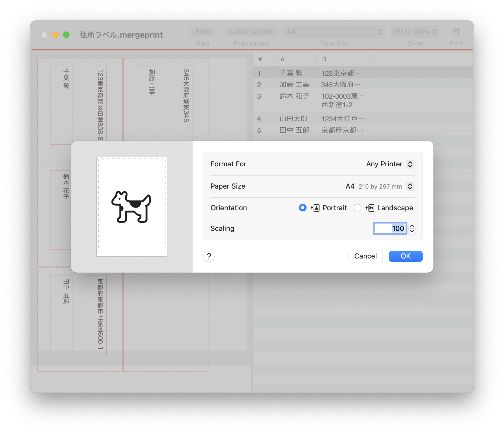504x433 pixels.
Task: Click label field 田中 五郎 in preview
Action: 61,315
